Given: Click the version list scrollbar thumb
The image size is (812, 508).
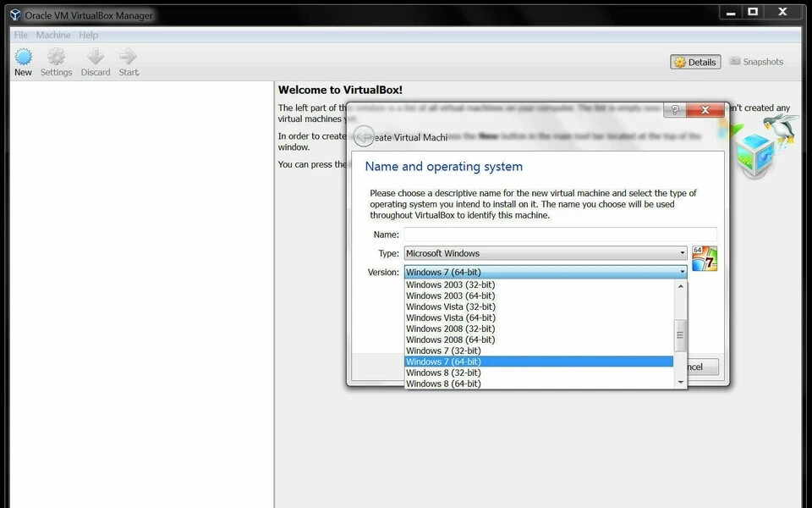Looking at the screenshot, I should coord(680,335).
